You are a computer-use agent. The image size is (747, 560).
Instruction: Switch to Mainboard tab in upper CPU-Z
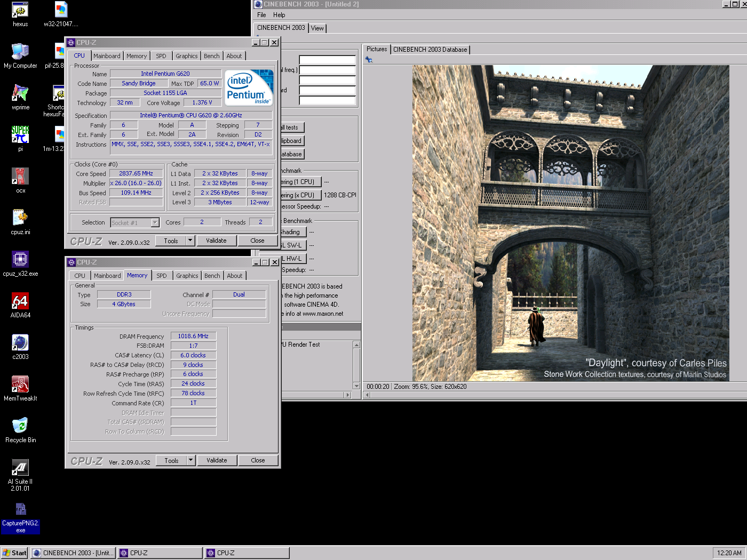[107, 56]
